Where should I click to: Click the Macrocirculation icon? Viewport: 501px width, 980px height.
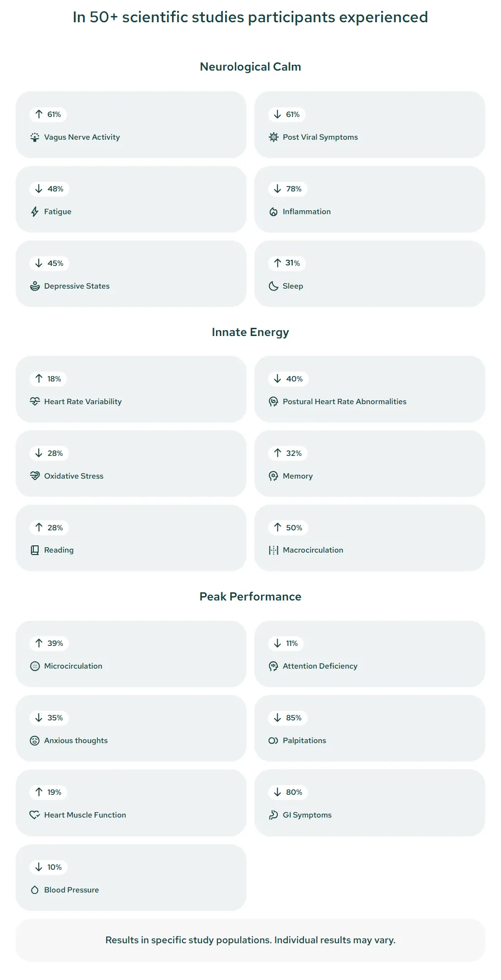(273, 550)
